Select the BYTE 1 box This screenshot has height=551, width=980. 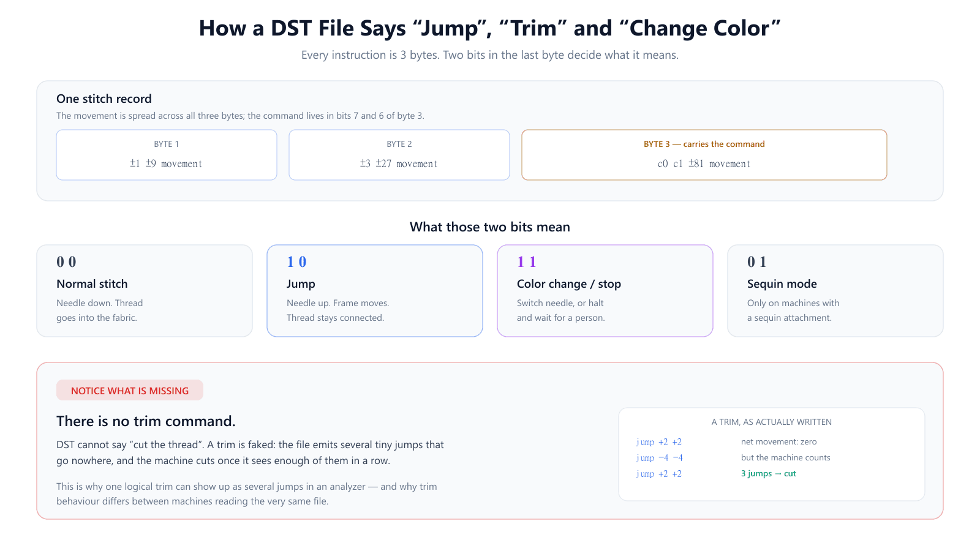click(x=167, y=155)
